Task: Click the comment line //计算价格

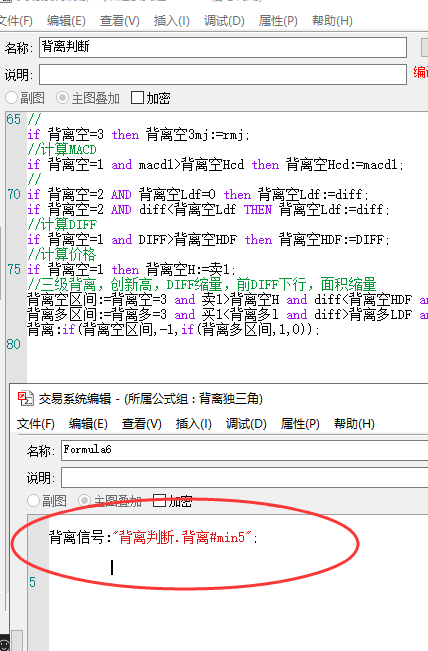Action: tap(61, 255)
